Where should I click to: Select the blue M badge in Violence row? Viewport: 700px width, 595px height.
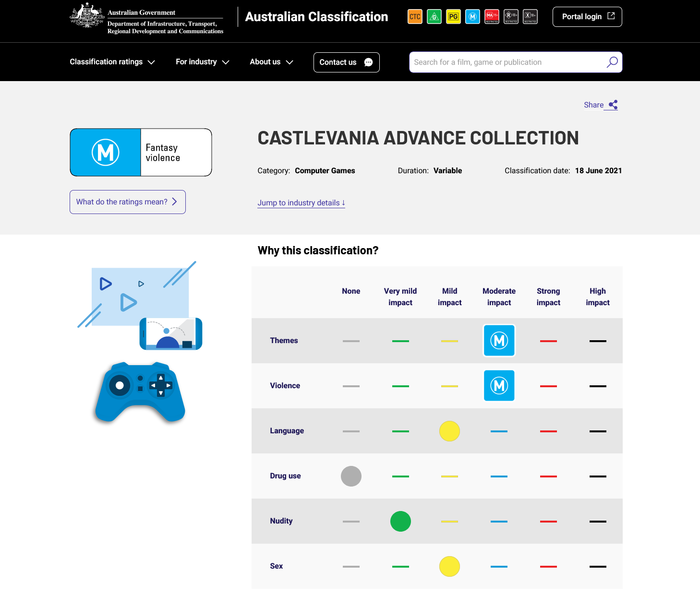[499, 386]
